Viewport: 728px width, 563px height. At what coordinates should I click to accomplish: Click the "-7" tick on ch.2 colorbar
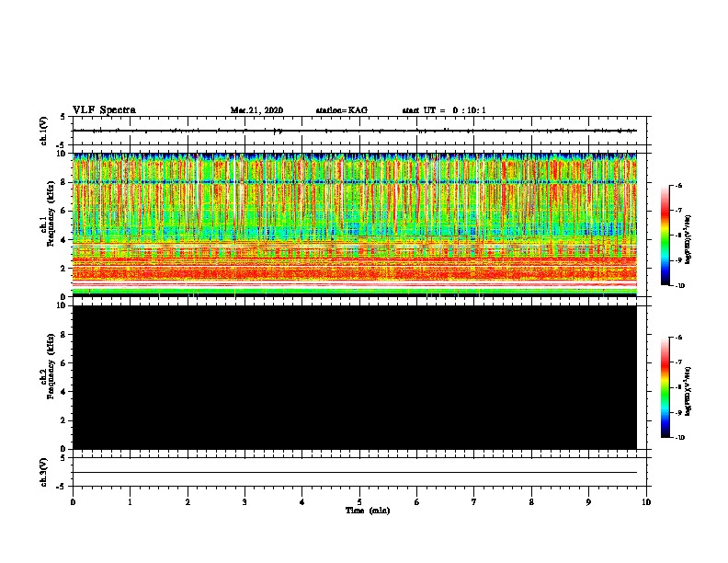click(x=678, y=362)
